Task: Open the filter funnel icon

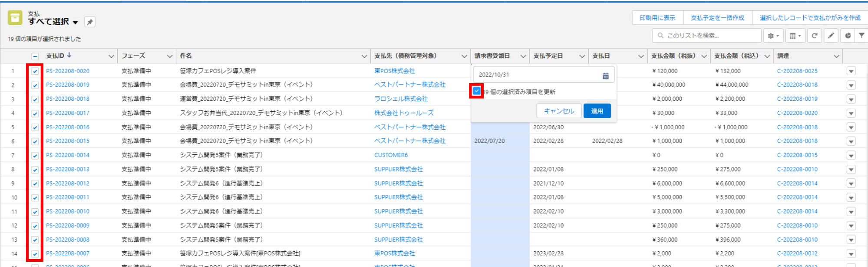Action: coord(861,36)
